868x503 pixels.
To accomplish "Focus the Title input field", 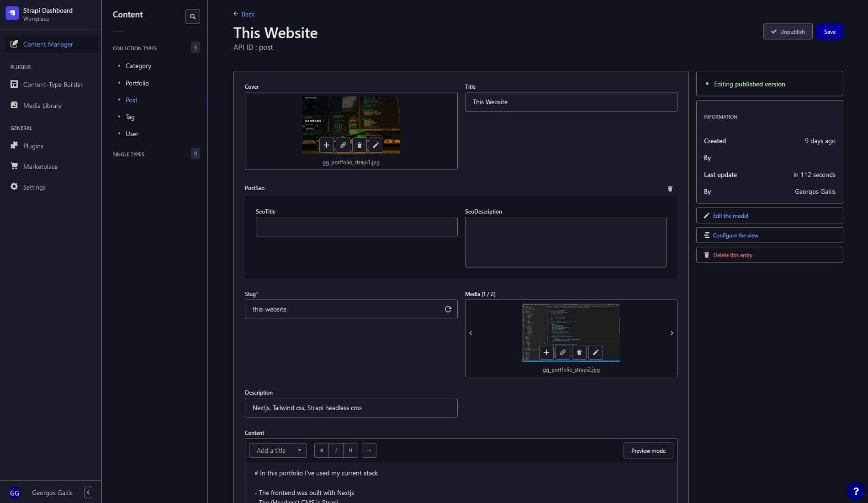I will (571, 102).
